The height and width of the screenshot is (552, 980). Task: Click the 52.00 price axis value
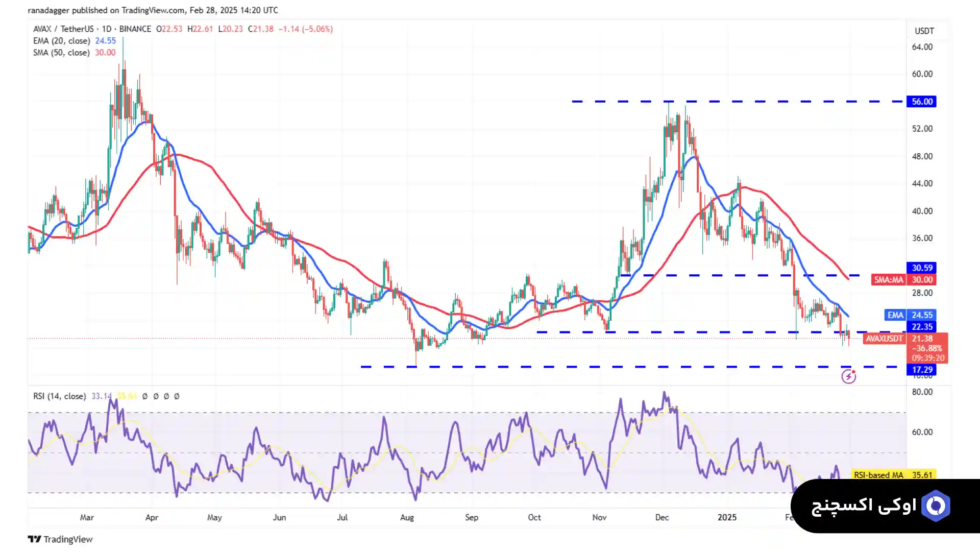tap(922, 129)
